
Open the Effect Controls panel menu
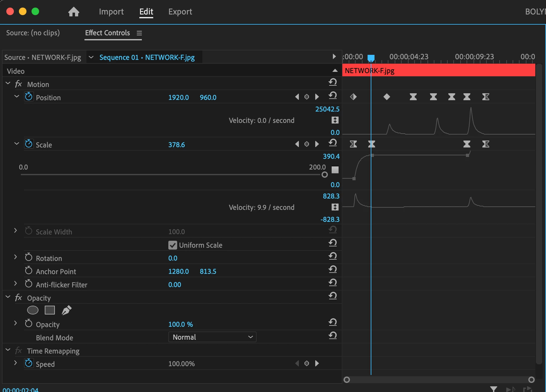(x=139, y=33)
